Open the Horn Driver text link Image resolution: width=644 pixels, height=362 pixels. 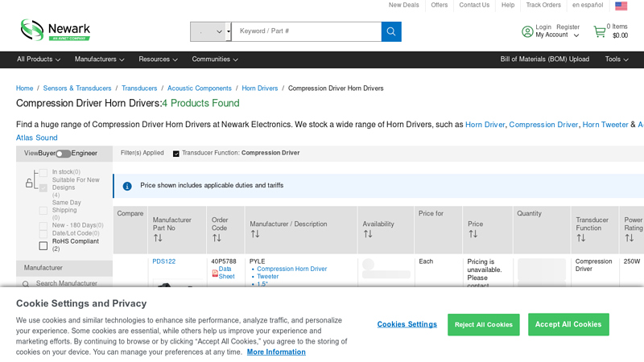(485, 125)
